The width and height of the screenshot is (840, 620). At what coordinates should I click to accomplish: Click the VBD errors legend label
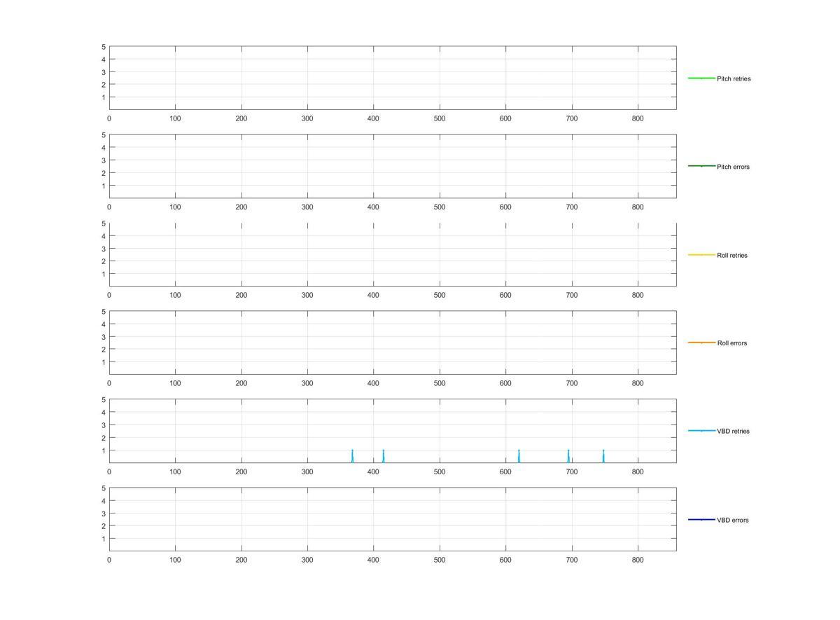733,520
